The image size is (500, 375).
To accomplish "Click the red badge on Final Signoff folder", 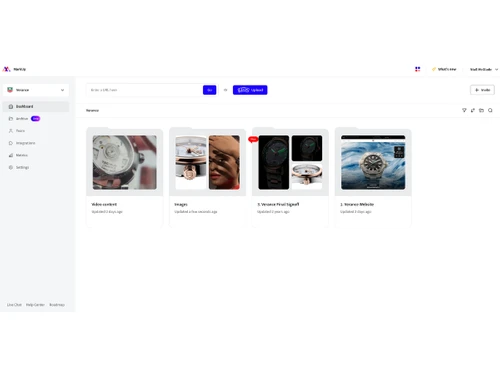I will pos(253,139).
